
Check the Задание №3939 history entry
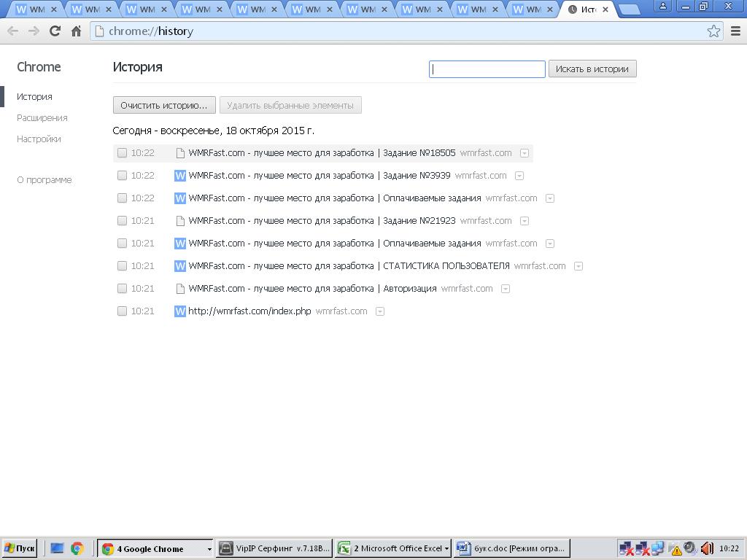(122, 176)
